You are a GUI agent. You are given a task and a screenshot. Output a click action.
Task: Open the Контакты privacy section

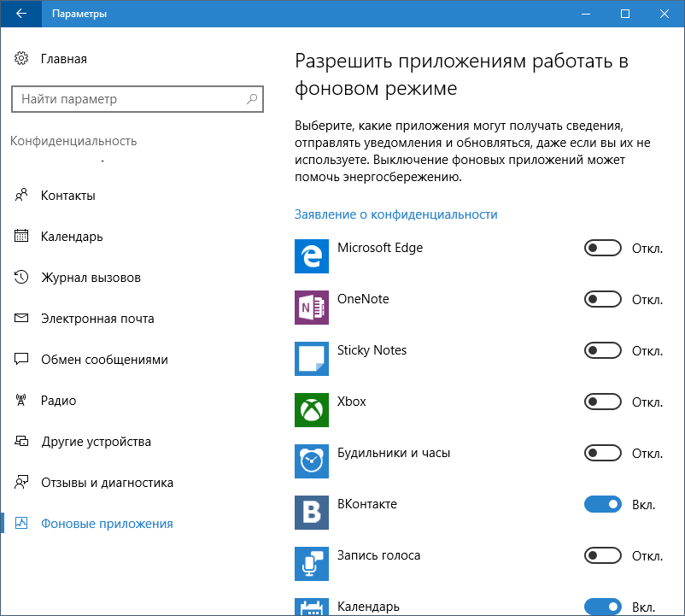tap(68, 196)
